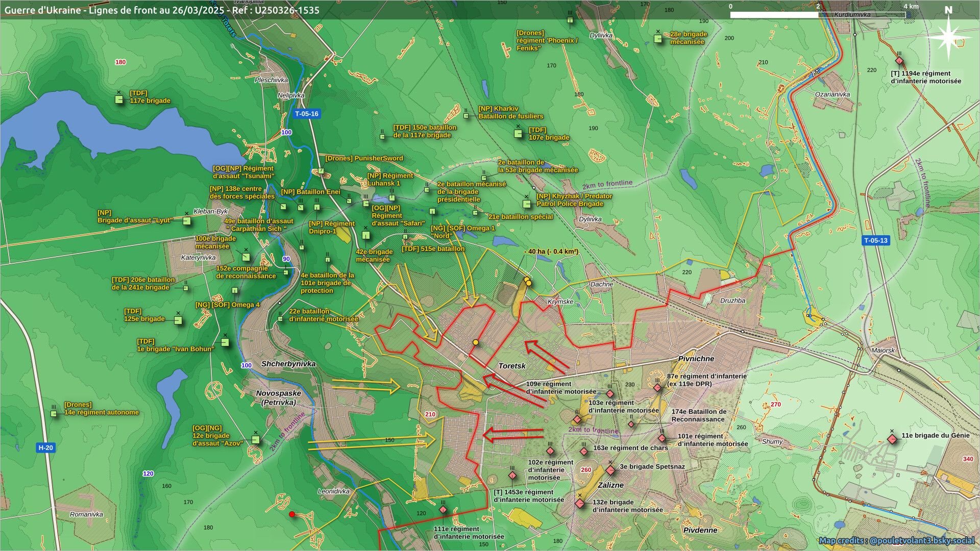980x551 pixels.
Task: Click the T-05-13 road shield
Action: (876, 240)
